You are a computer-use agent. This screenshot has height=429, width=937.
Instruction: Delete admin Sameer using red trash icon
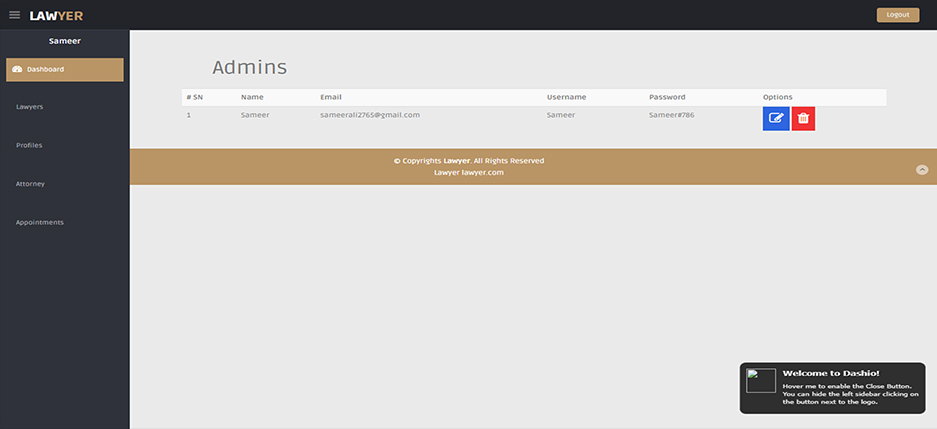(x=803, y=119)
